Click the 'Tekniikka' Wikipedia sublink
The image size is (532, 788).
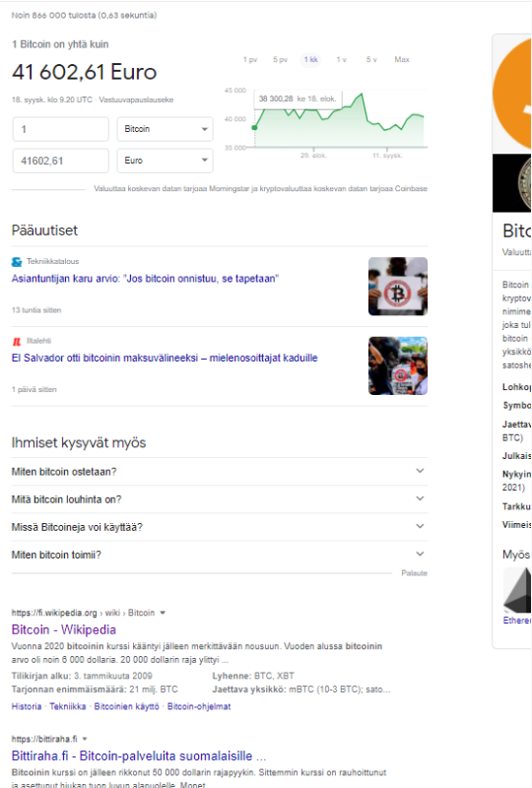[68, 706]
